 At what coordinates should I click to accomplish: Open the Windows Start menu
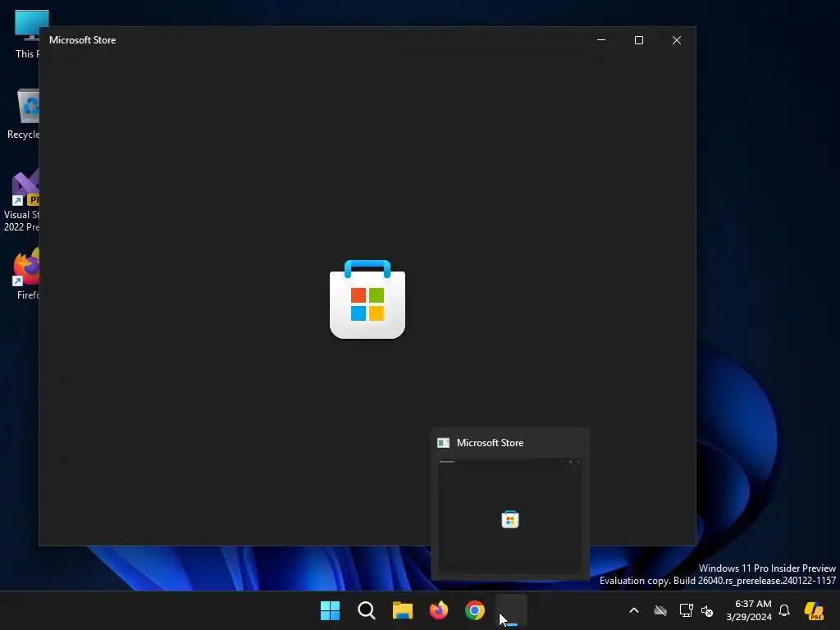[330, 610]
